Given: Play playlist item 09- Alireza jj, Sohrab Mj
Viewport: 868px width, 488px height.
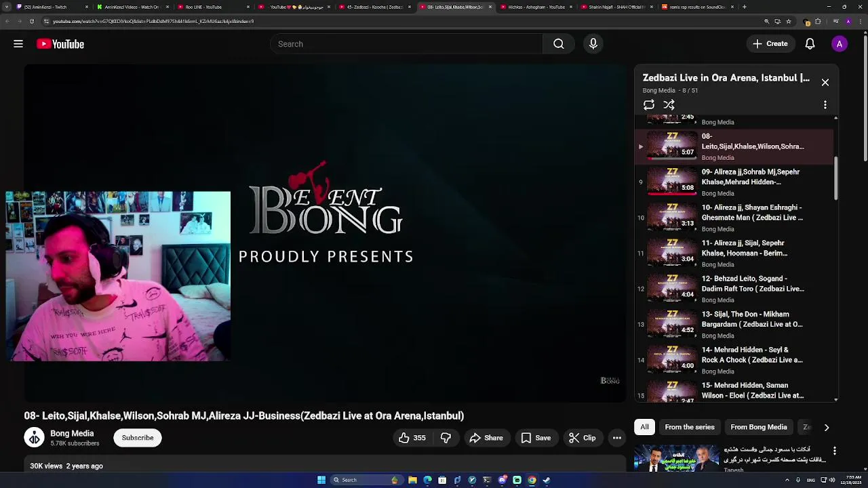Looking at the screenshot, I should click(734, 182).
